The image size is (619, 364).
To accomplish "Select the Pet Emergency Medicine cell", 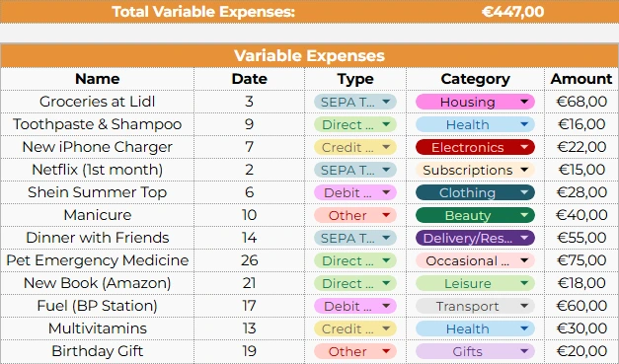I will coord(98,260).
